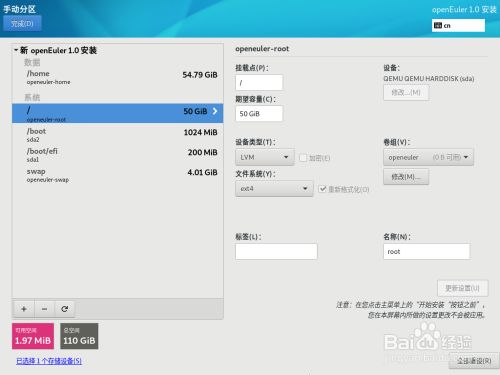This screenshot has width=500, height=375.
Task: Click the total space 110 GiB box
Action: (x=79, y=336)
